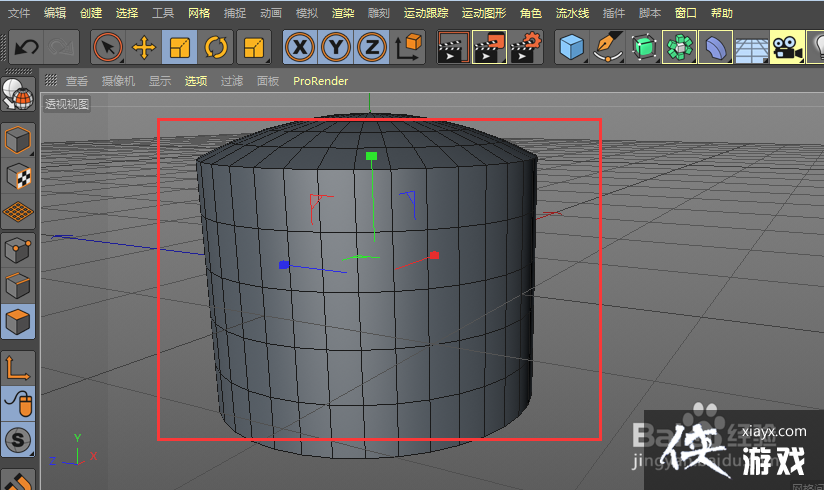Screen dimensions: 824x490
Task: Expand viewport ProRender dropdown menu
Action: [x=321, y=81]
